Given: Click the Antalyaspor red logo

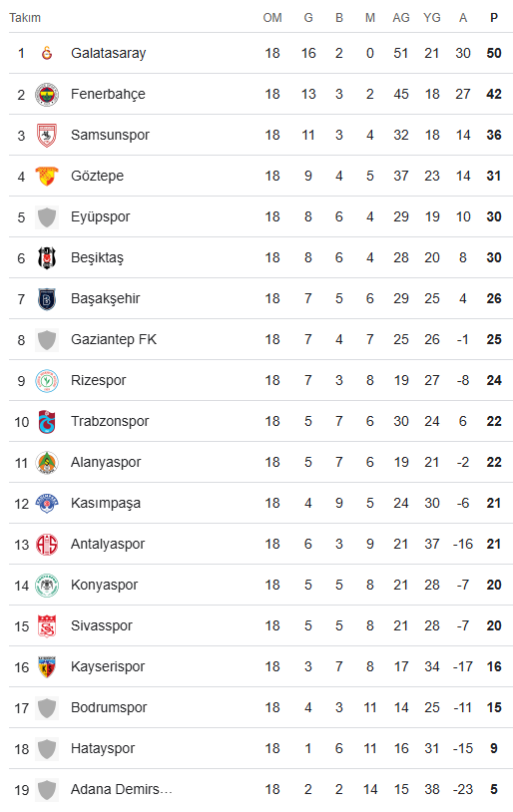Looking at the screenshot, I should tap(47, 545).
